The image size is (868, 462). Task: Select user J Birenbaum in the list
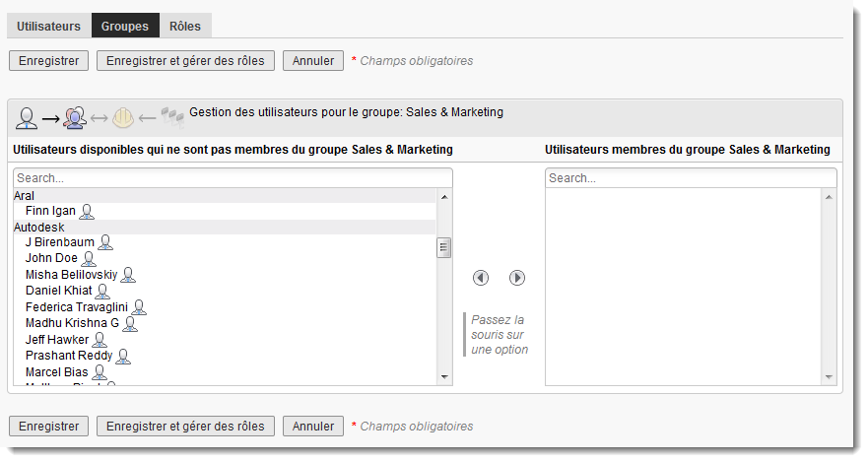click(x=60, y=242)
